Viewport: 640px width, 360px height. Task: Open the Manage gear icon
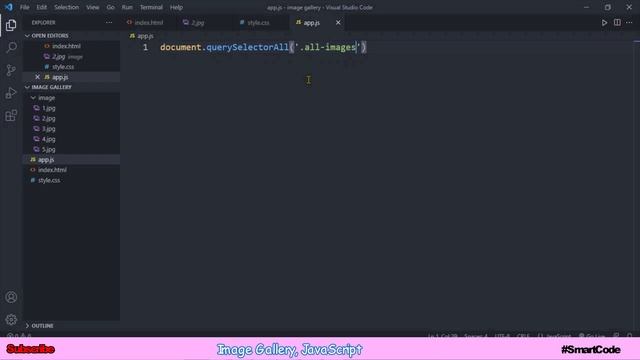click(11, 320)
